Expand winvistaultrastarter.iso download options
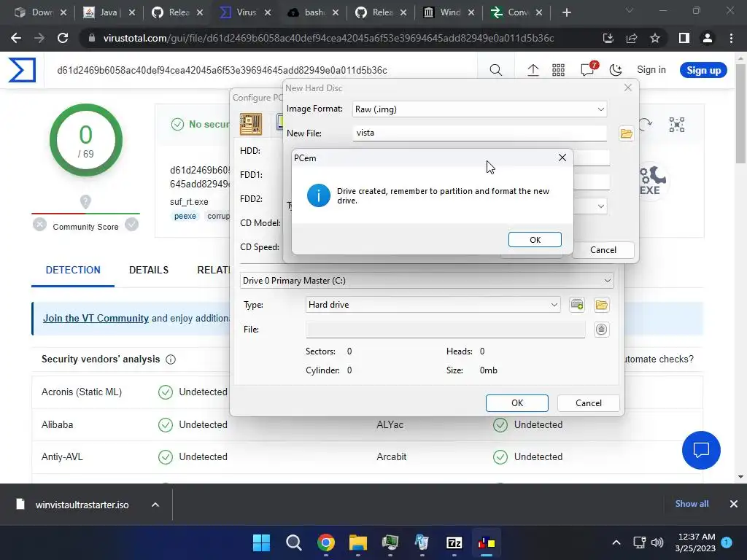Viewport: 747px width, 560px height. click(155, 505)
